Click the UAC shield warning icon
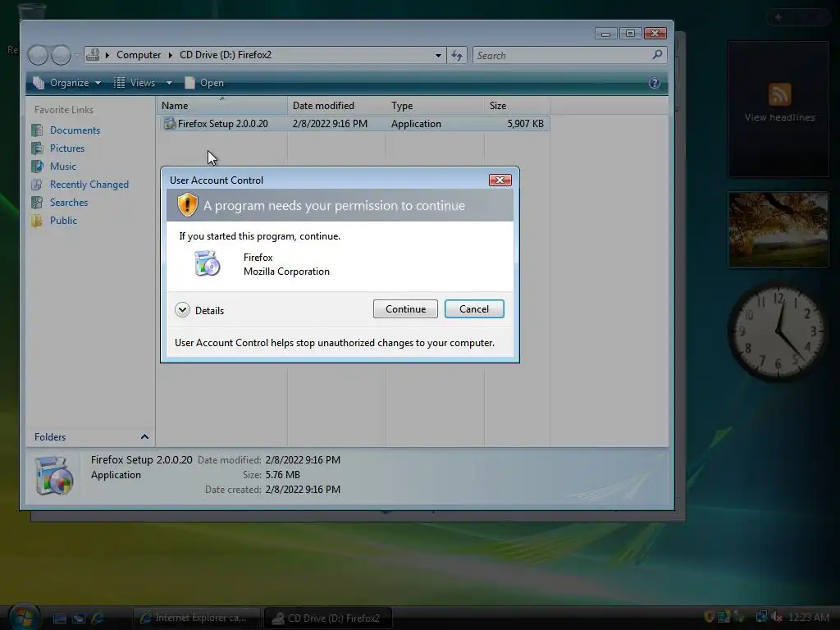The image size is (840, 630). [188, 205]
